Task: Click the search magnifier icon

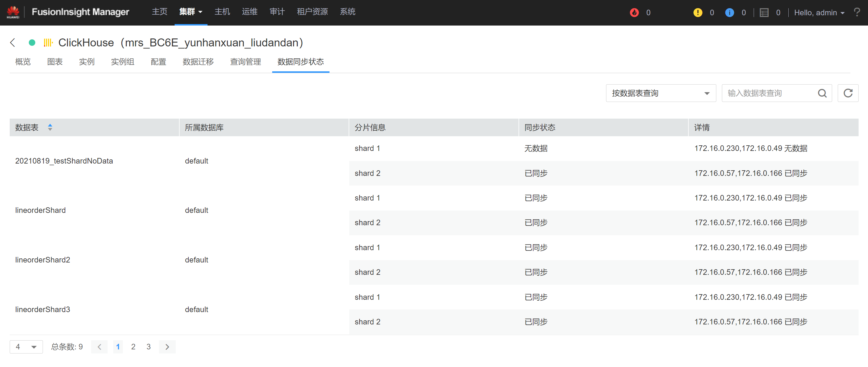Action: (x=822, y=93)
